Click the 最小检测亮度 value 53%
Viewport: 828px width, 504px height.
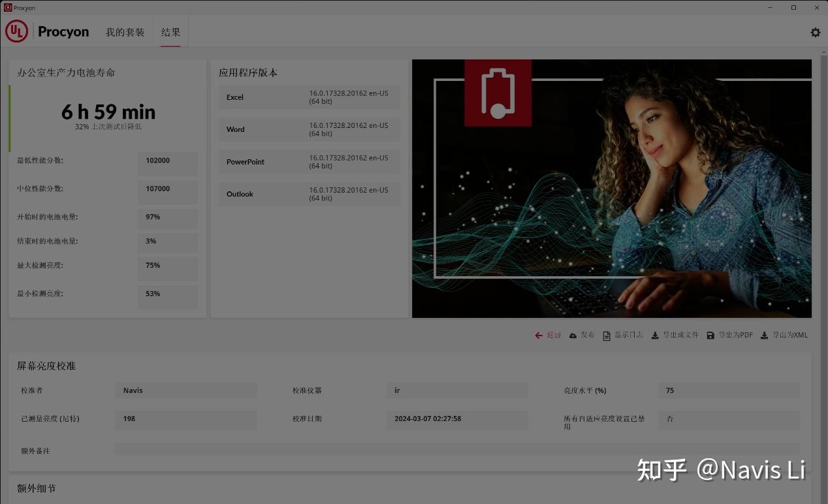click(168, 297)
